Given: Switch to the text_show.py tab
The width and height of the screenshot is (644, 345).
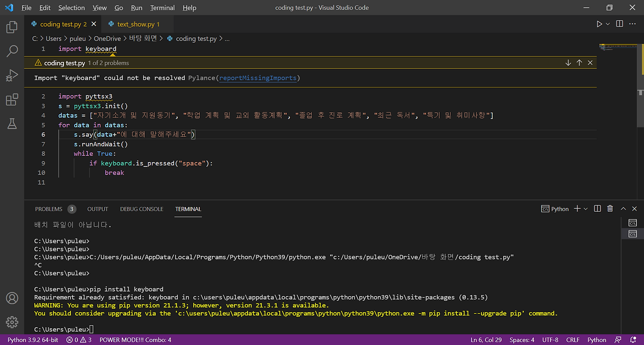Looking at the screenshot, I should pos(135,24).
